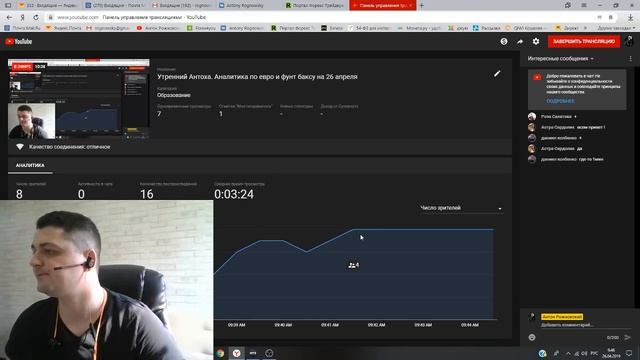Click the Chrome icon on the taskbar

[x=220, y=353]
